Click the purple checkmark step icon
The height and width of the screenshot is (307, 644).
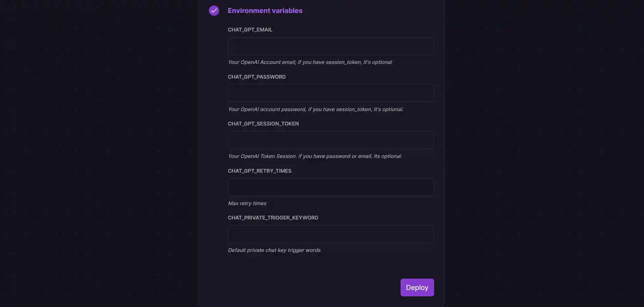point(214,11)
